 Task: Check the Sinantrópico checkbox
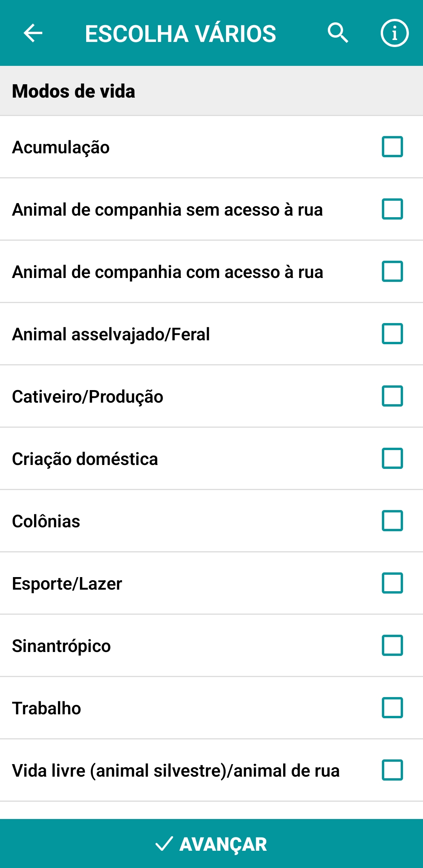click(x=392, y=645)
